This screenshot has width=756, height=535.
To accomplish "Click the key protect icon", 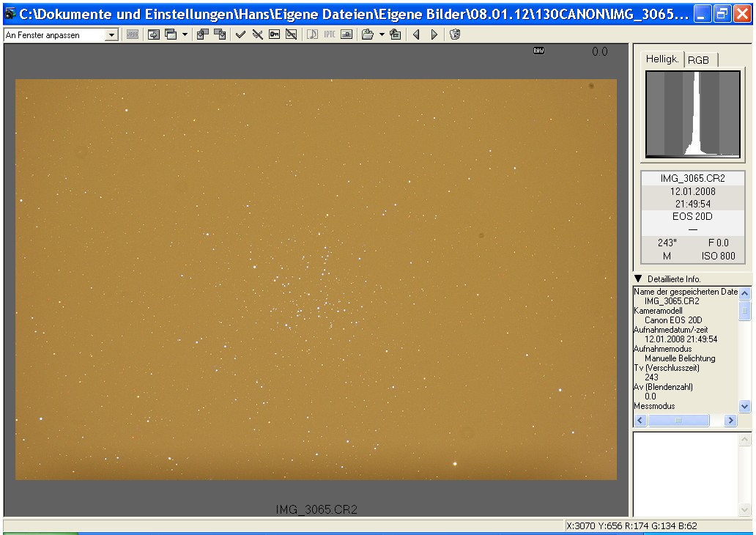I will click(x=274, y=34).
